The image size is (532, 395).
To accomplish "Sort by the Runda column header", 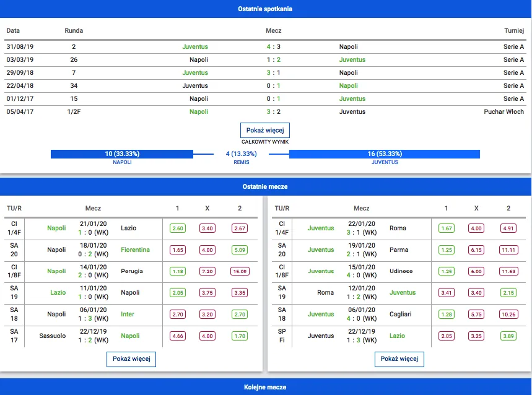I will (x=74, y=30).
